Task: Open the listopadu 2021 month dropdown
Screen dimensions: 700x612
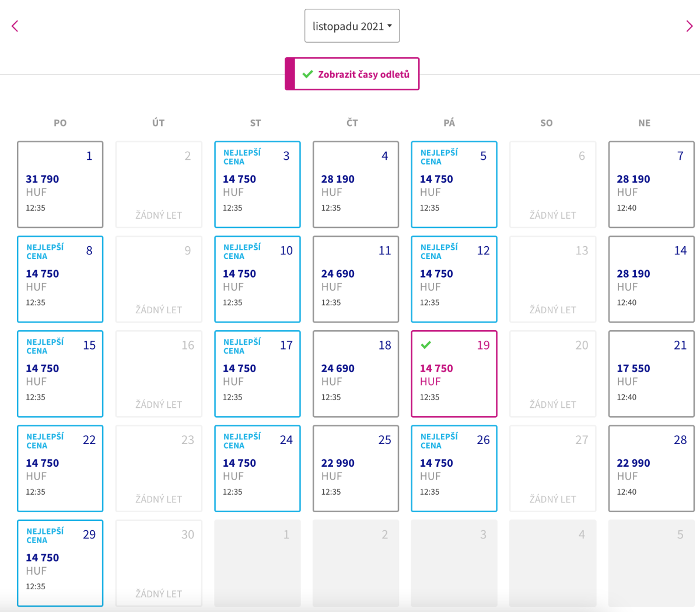Action: click(x=352, y=26)
